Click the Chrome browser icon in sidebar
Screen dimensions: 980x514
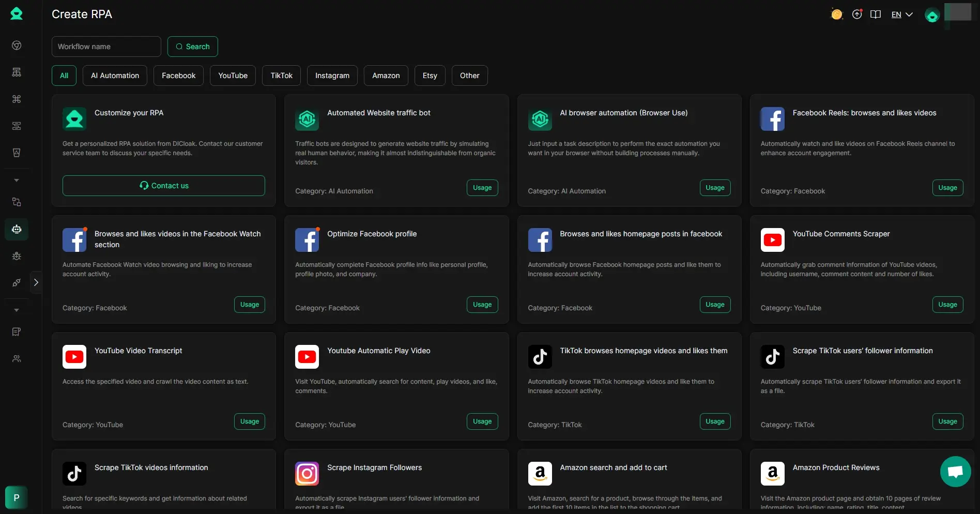[17, 46]
